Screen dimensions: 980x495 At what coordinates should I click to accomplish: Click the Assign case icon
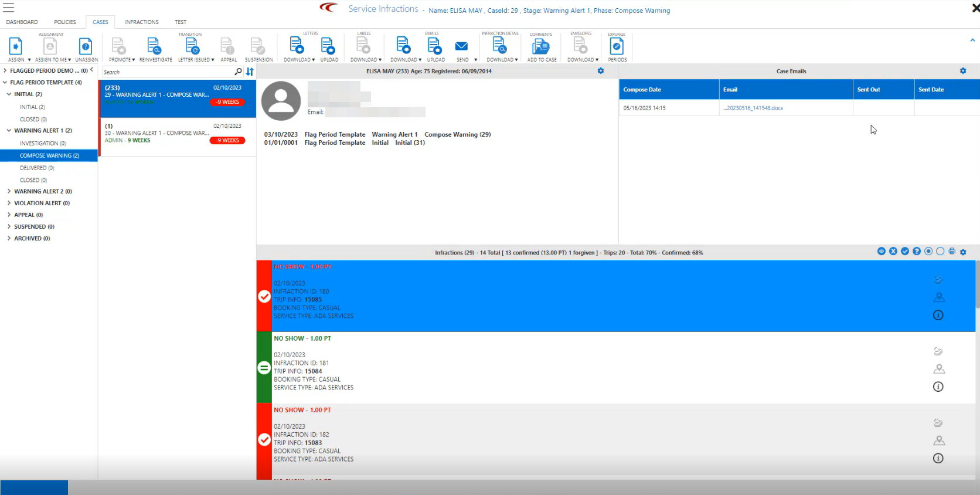coord(16,46)
